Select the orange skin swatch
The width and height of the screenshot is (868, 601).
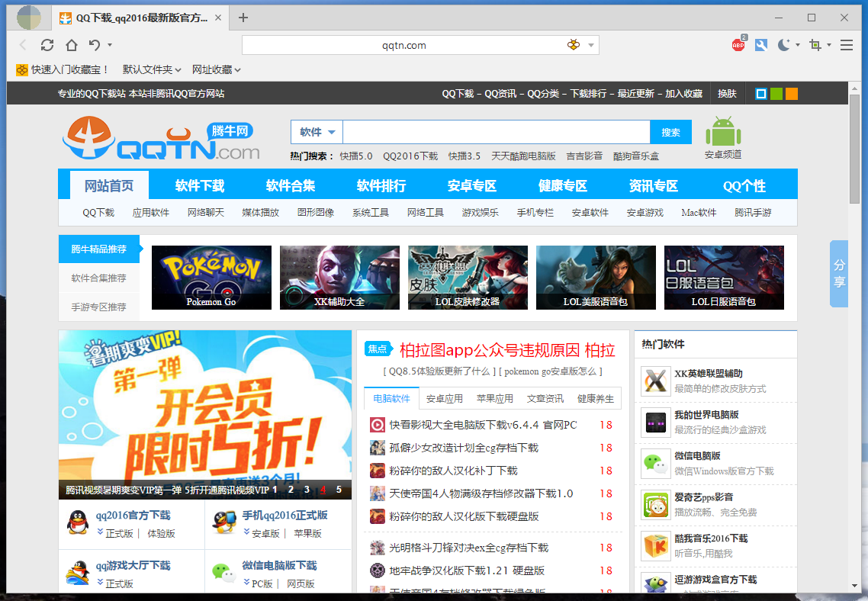point(792,94)
